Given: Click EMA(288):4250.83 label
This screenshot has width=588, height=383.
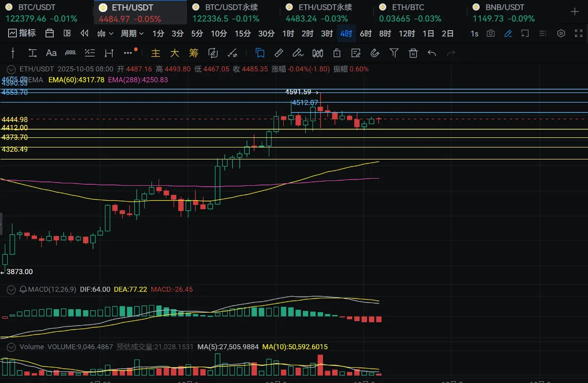Looking at the screenshot, I should [138, 80].
